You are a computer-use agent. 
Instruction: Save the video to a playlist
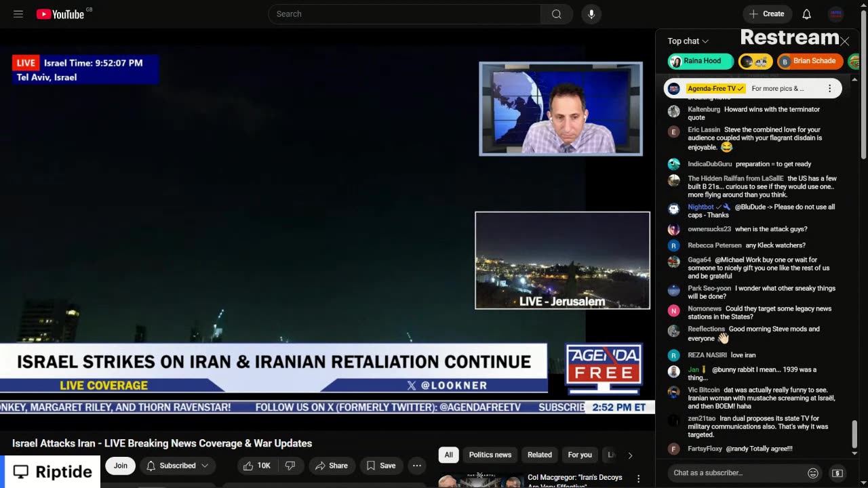point(381,466)
